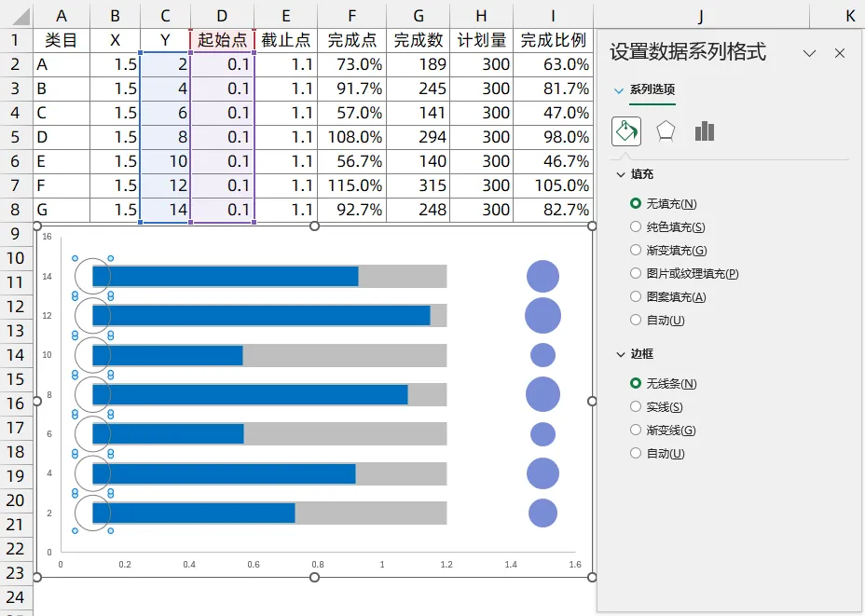This screenshot has height=616, width=865.
Task: Click the largest purple bubble at row 12
Action: [542, 315]
